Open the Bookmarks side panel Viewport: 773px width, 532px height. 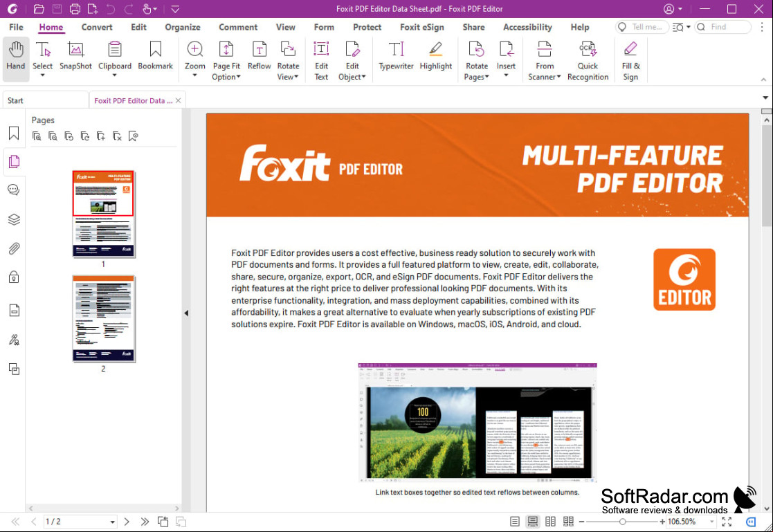[14, 133]
